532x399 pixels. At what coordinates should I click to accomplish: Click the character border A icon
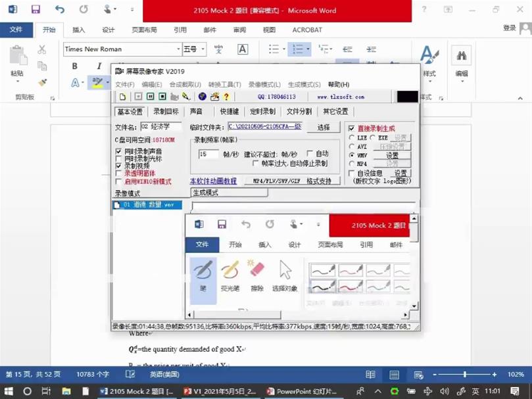[242, 49]
